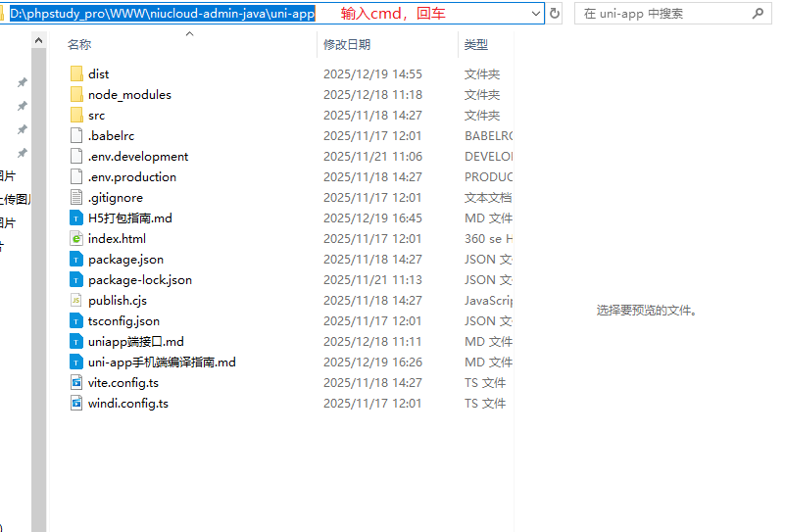Select the windi.config.ts file name

tap(128, 404)
